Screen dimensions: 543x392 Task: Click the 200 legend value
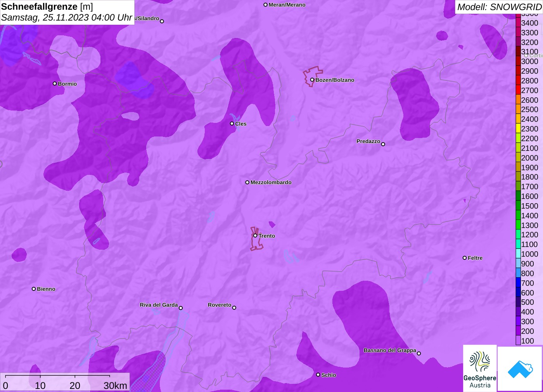click(527, 331)
